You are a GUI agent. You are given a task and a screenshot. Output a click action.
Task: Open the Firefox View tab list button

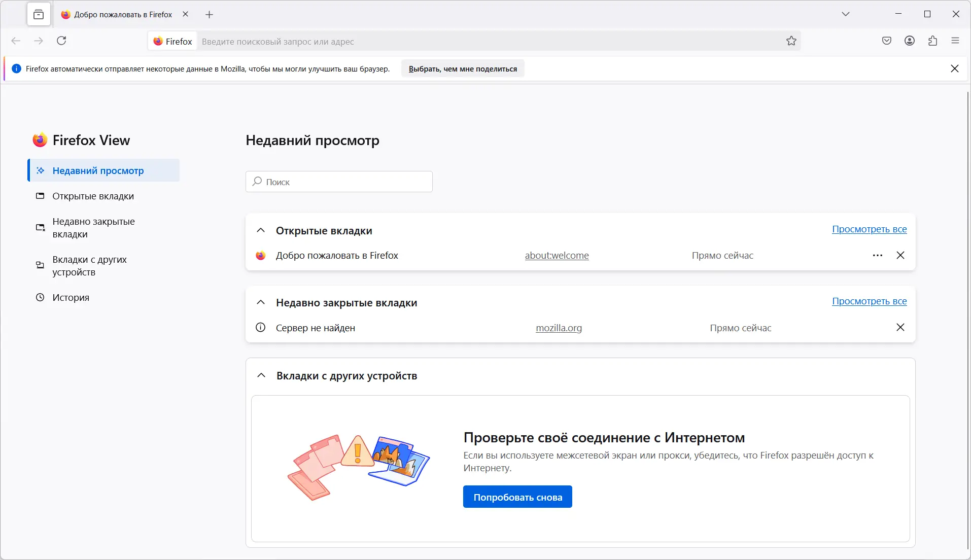pyautogui.click(x=39, y=15)
